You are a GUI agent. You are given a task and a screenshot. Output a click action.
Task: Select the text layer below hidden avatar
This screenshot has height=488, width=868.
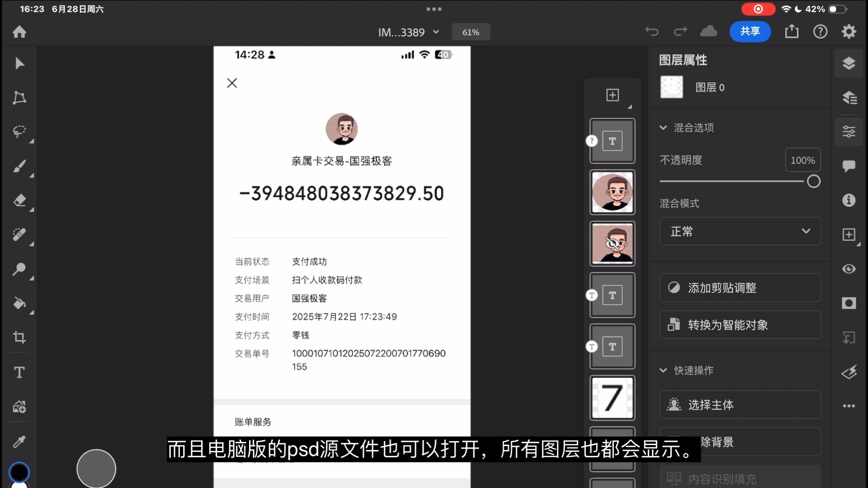[613, 295]
